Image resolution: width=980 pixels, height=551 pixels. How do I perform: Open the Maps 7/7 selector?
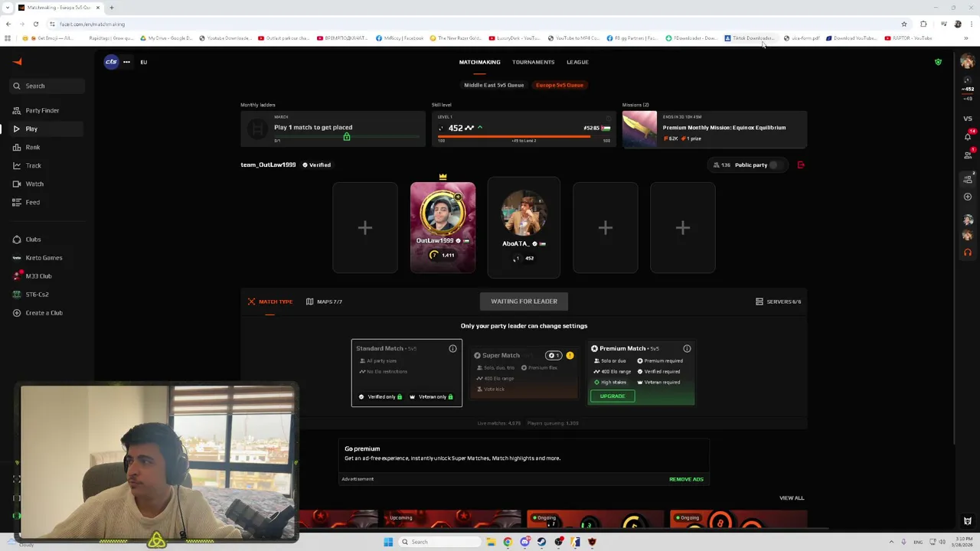(x=324, y=302)
